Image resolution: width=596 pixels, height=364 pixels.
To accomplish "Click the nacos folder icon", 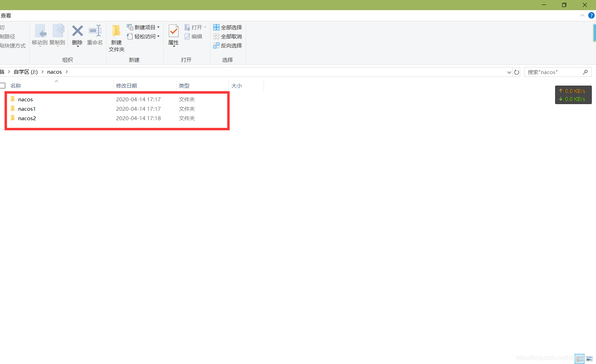I will click(x=13, y=99).
